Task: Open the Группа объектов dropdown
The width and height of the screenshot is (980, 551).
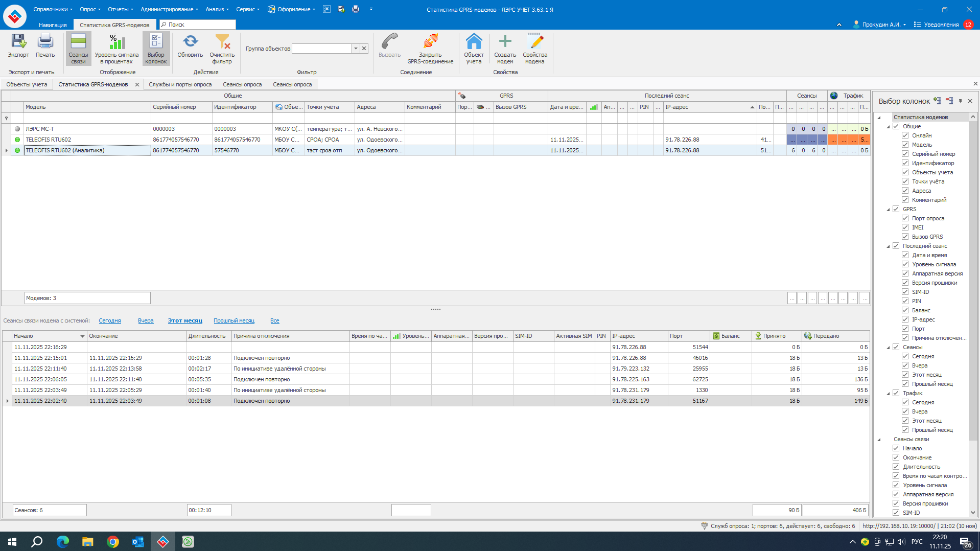Action: pos(356,49)
